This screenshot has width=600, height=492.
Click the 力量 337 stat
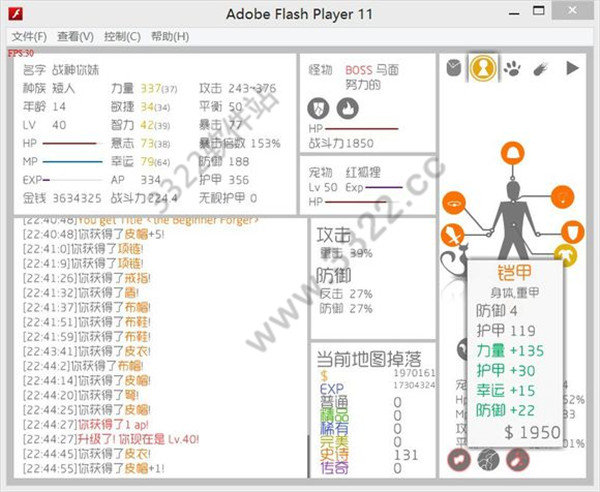click(144, 88)
